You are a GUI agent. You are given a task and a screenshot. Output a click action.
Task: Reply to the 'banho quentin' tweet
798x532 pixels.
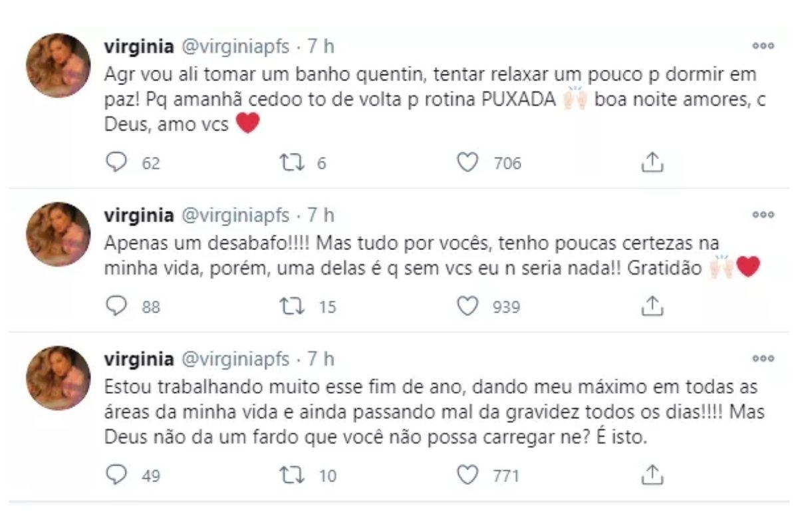click(x=116, y=163)
